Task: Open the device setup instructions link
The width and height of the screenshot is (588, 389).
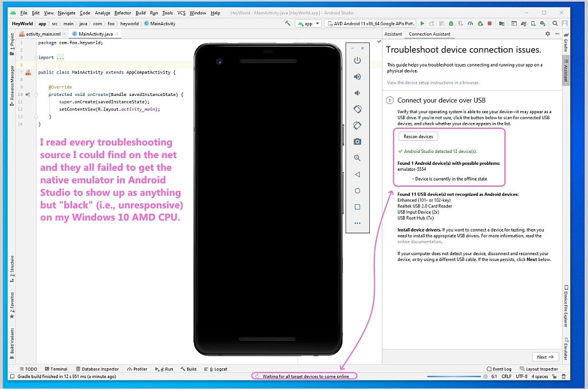Action: coord(433,83)
